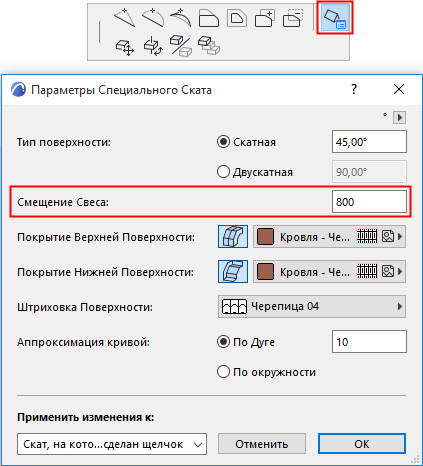Click the Покрытие Верхней Поверхности label
This screenshot has height=466, width=423.
106,237
